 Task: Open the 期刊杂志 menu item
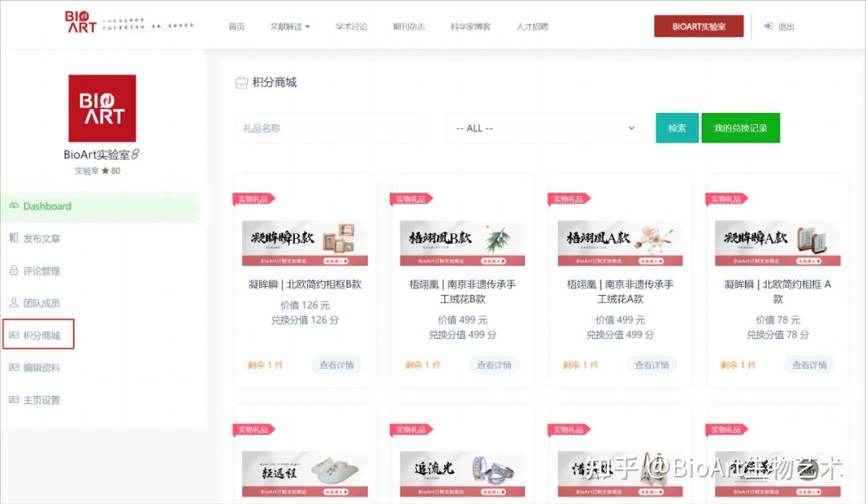[409, 26]
